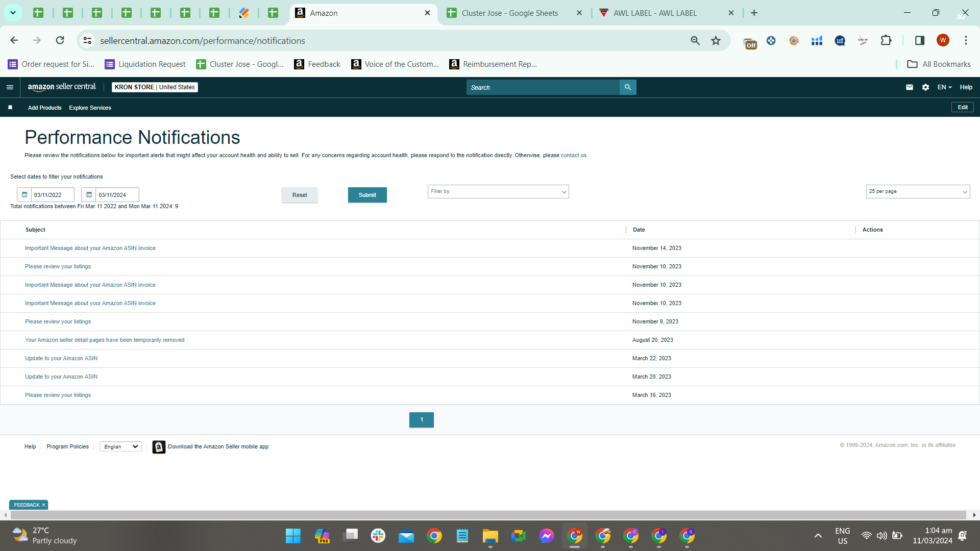Click the amazon seller central logo
Viewport: 980px width, 551px height.
(x=62, y=87)
